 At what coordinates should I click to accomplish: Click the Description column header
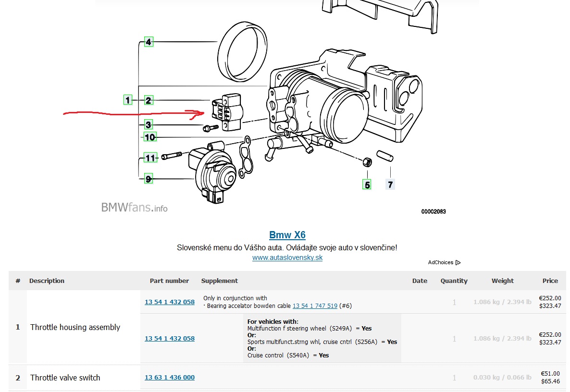click(47, 281)
